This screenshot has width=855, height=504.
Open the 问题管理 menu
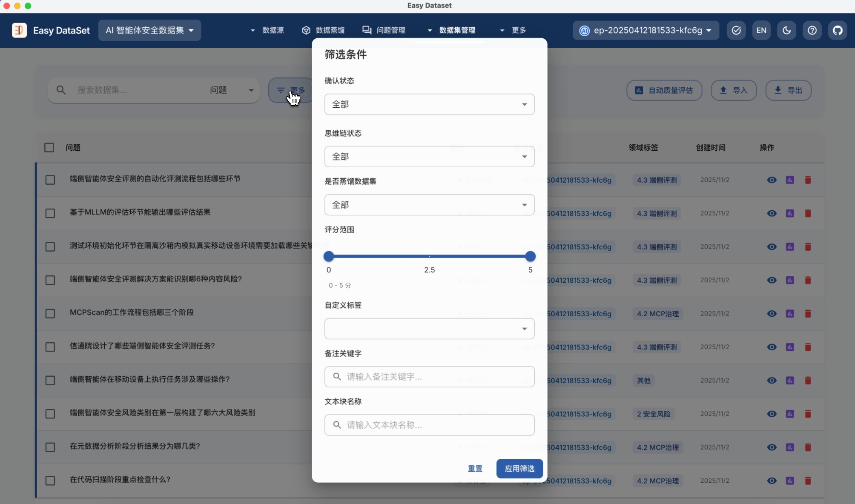click(x=384, y=30)
